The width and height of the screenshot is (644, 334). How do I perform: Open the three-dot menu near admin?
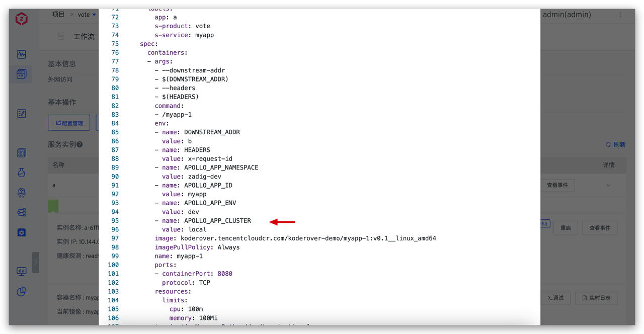620,15
